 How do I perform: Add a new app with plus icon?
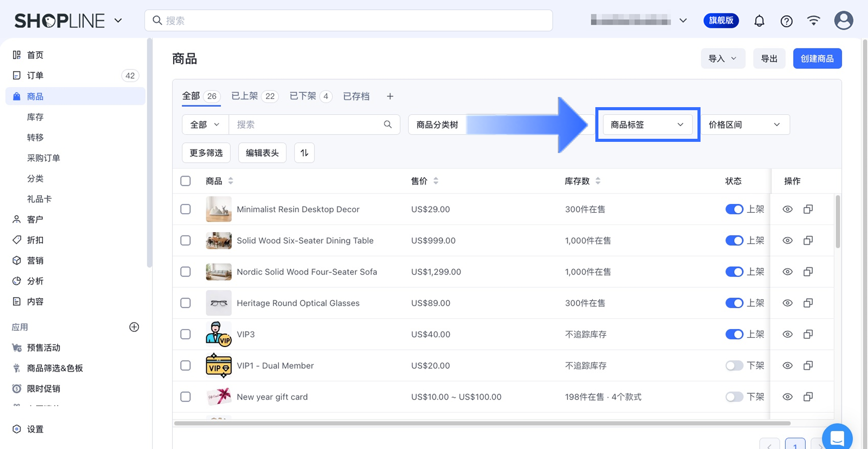click(x=134, y=327)
